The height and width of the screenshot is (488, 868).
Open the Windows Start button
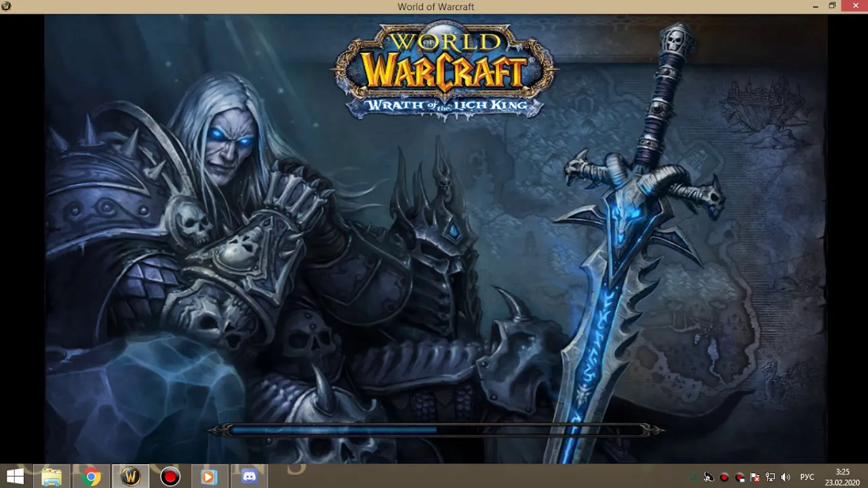pyautogui.click(x=15, y=477)
